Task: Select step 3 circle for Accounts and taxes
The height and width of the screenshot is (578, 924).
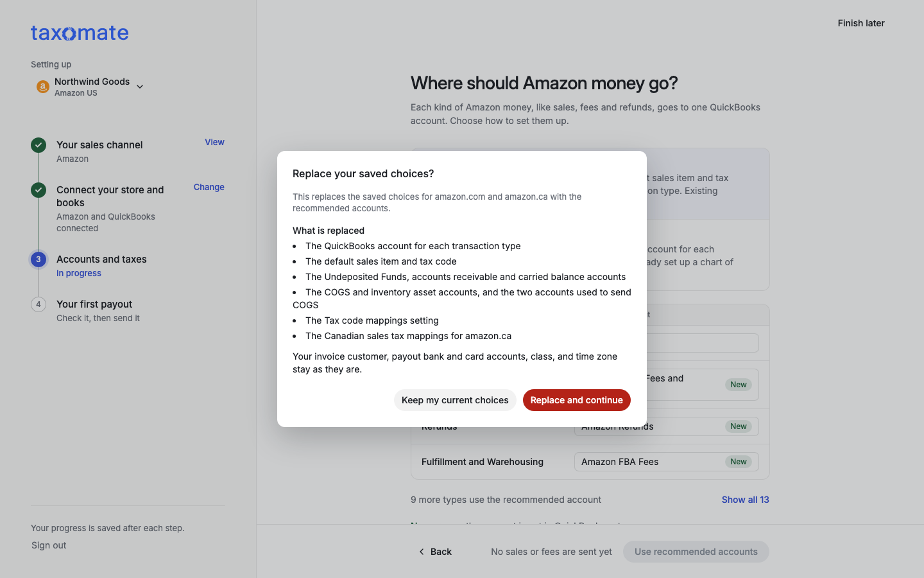Action: point(38,259)
